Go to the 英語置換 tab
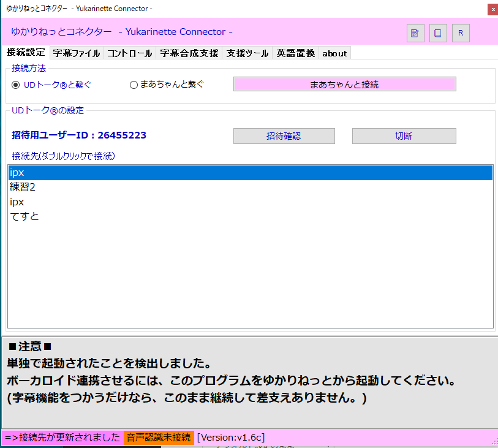Screen dimensions: 498x448 [295, 53]
